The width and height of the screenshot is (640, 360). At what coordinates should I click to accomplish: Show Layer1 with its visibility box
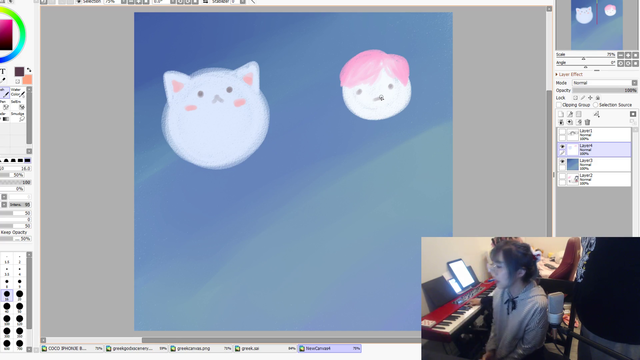[x=562, y=132]
